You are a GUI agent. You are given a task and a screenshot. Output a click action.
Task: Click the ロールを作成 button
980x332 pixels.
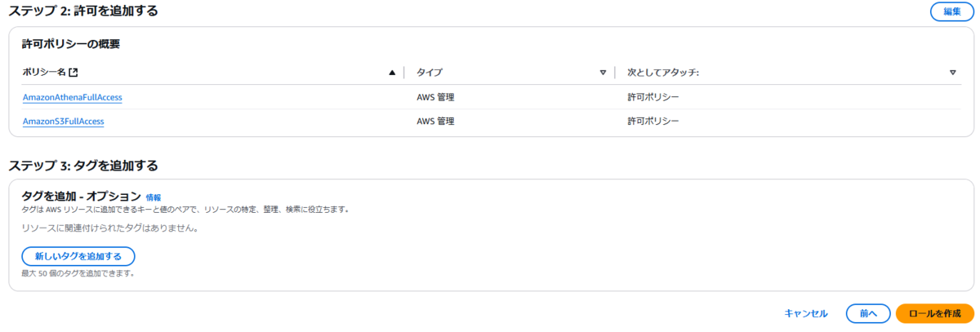(x=935, y=313)
